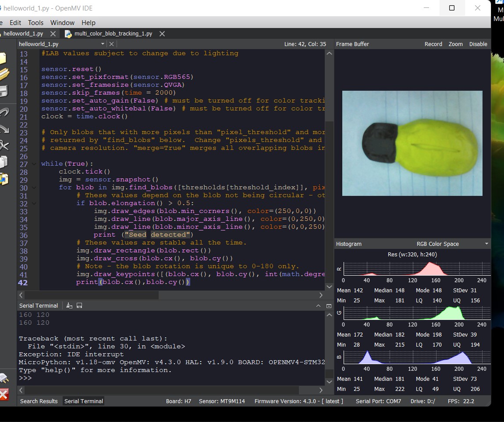Image resolution: width=504 pixels, height=422 pixels.
Task: Switch to the Search Results pane
Action: [39, 401]
